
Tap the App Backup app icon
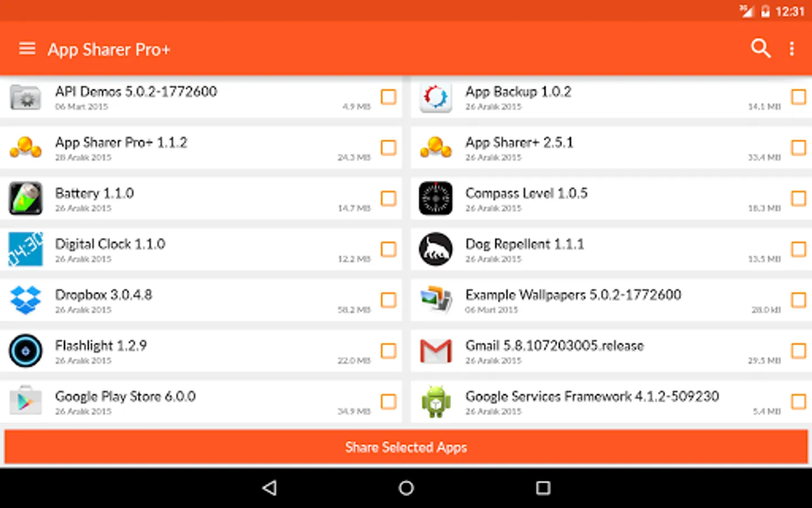pyautogui.click(x=435, y=97)
